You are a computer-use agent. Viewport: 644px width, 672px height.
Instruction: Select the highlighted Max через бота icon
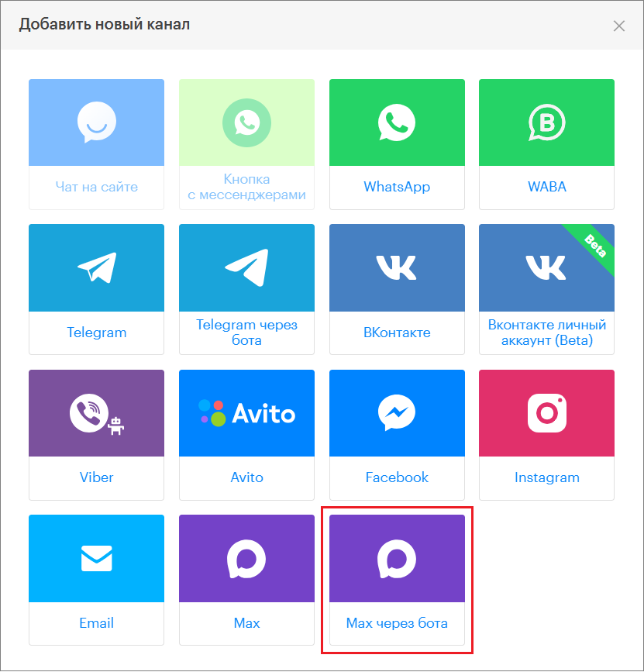[x=397, y=558]
